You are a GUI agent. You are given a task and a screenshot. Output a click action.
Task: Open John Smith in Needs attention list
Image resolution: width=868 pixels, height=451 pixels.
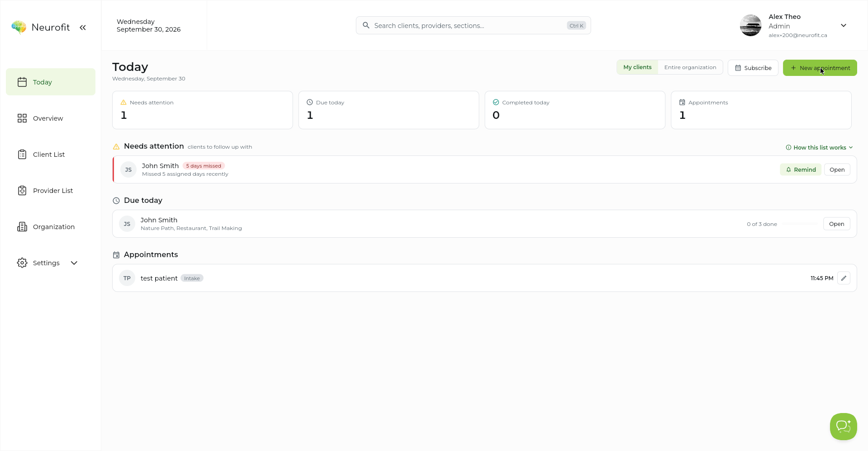(837, 169)
